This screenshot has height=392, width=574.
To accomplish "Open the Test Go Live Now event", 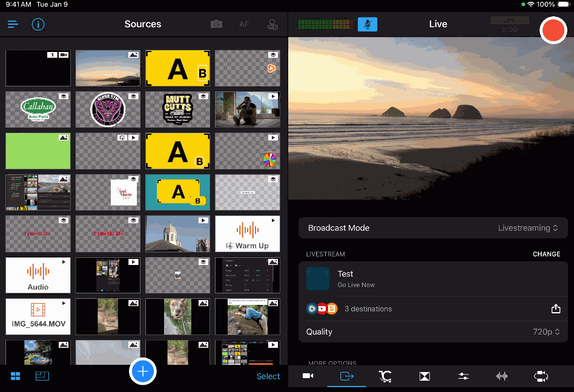I will pyautogui.click(x=433, y=279).
